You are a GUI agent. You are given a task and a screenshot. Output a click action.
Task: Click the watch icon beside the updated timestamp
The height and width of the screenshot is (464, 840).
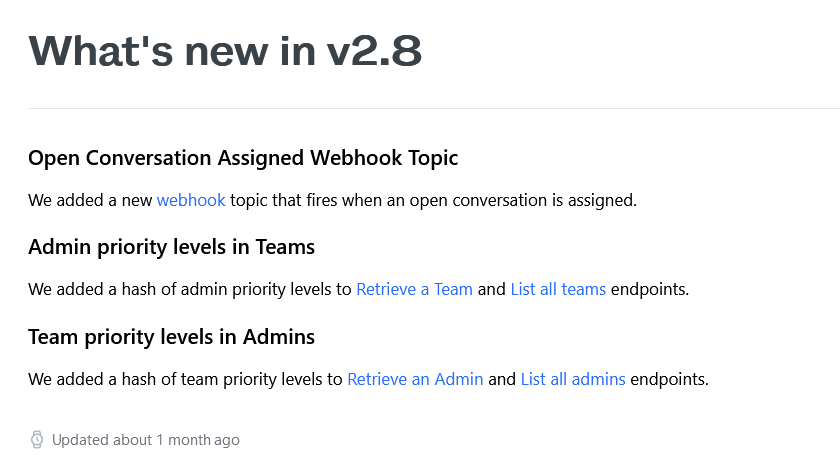37,440
